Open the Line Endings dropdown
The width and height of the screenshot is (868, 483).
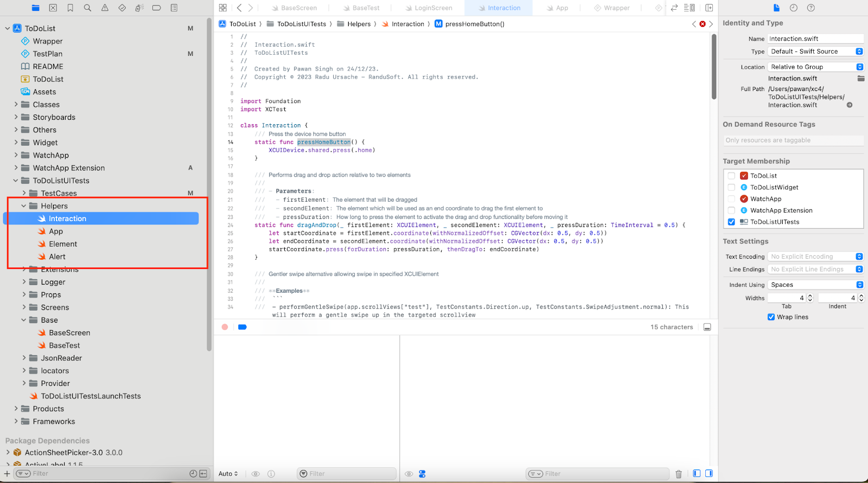(815, 269)
